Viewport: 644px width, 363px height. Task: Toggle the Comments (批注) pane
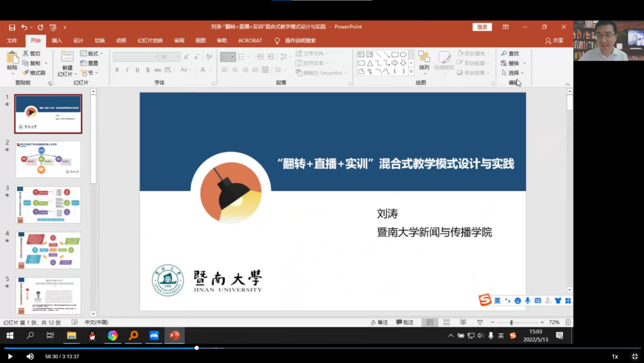point(404,322)
